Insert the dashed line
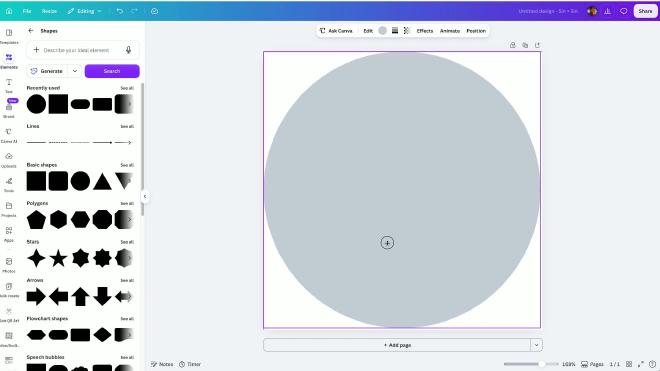This screenshot has height=371, width=660. tap(58, 143)
